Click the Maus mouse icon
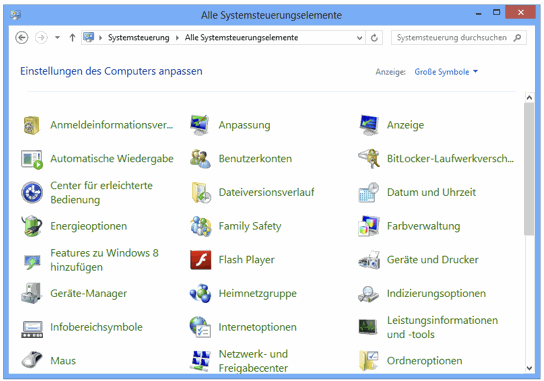The height and width of the screenshot is (381, 544). pos(32,359)
